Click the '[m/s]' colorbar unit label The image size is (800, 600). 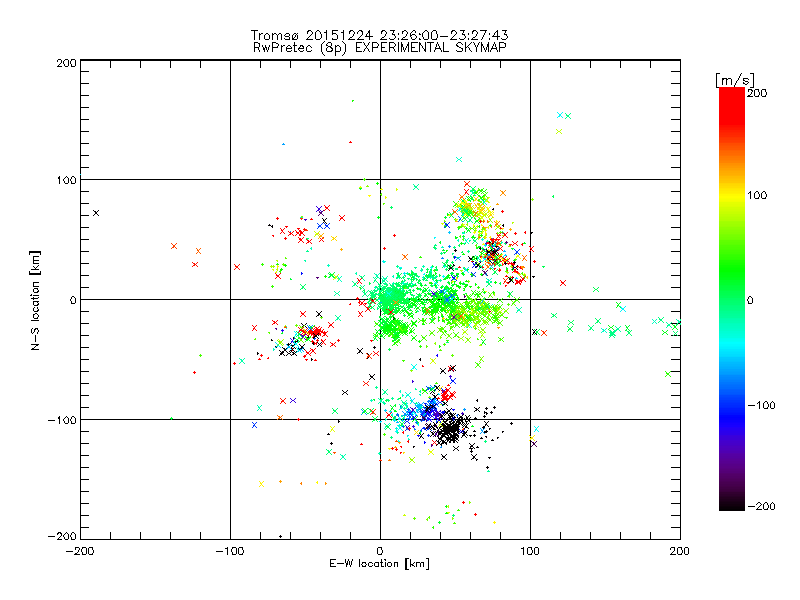coord(734,80)
